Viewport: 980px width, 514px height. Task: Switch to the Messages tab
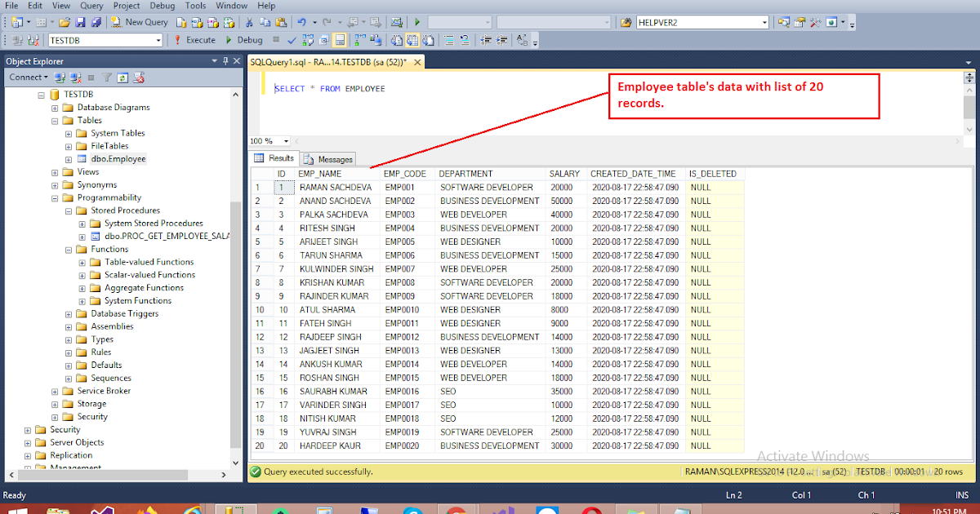click(x=329, y=158)
